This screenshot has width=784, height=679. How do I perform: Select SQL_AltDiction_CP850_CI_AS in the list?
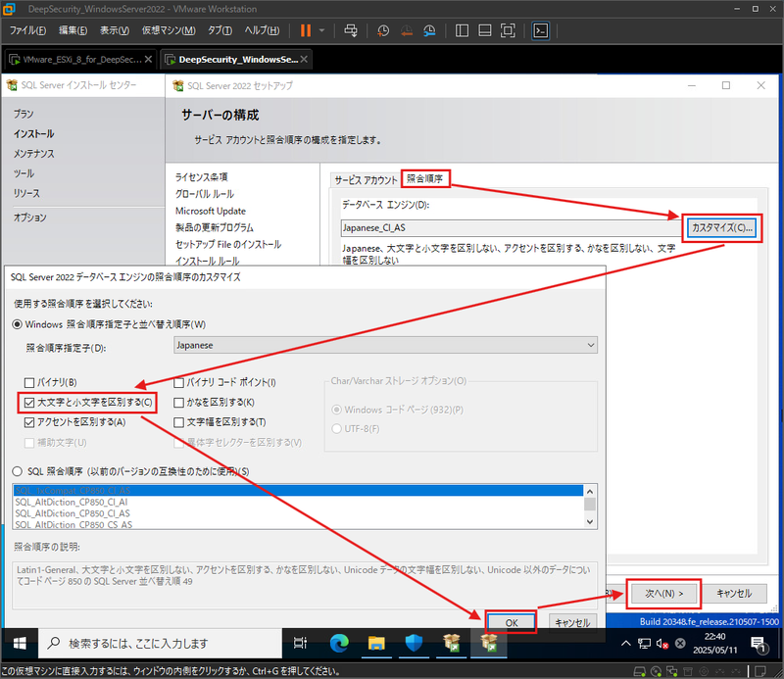coord(298,513)
